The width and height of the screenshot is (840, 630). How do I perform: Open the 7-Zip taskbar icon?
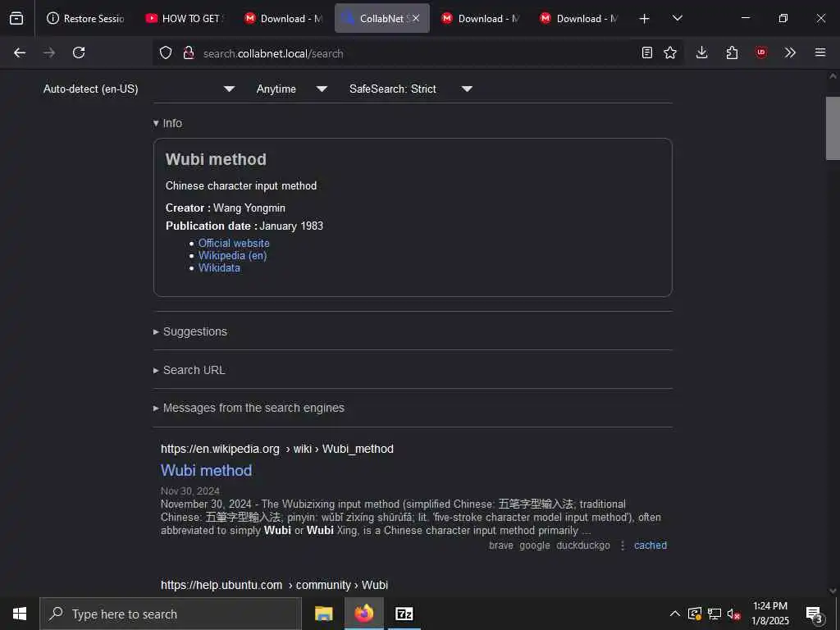coord(404,614)
